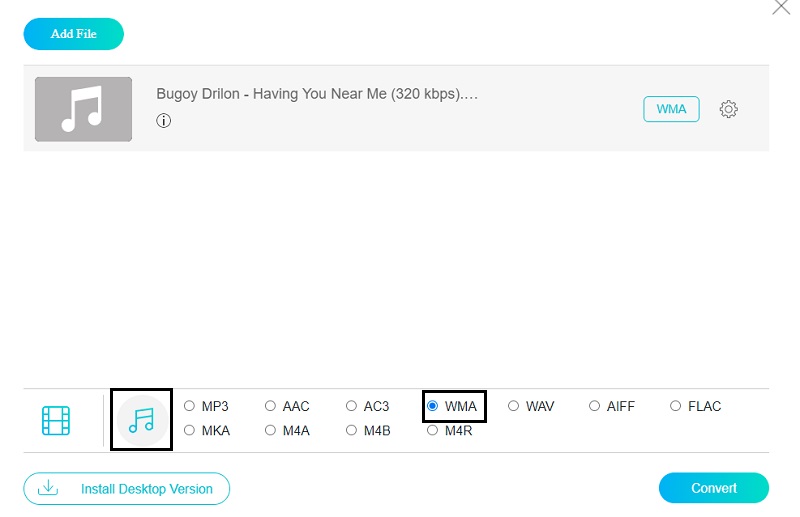Open settings gear for the audio file

tap(729, 109)
